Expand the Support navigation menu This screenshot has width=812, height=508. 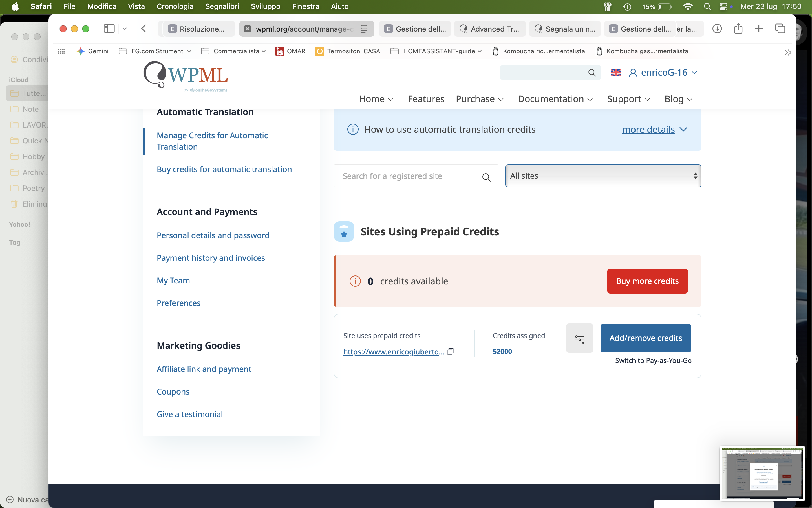(628, 99)
